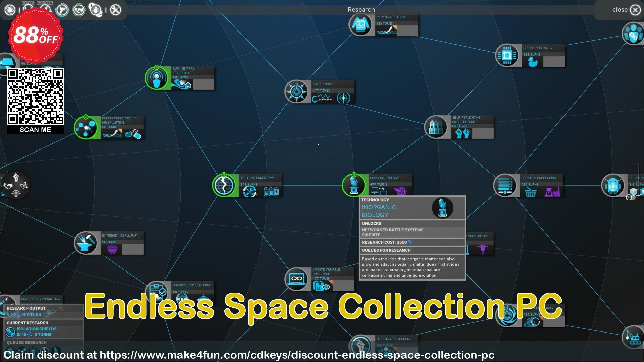Click the Infinite Variable Computing label

(x=326, y=272)
